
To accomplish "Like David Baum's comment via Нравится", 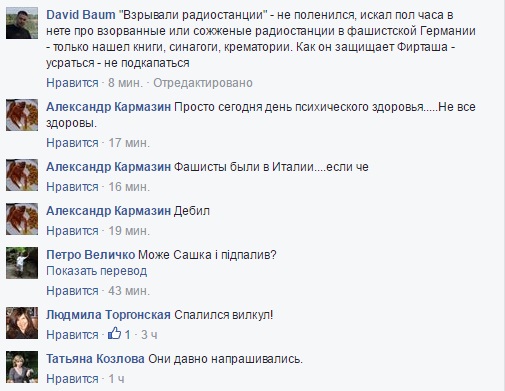I will (x=72, y=83).
